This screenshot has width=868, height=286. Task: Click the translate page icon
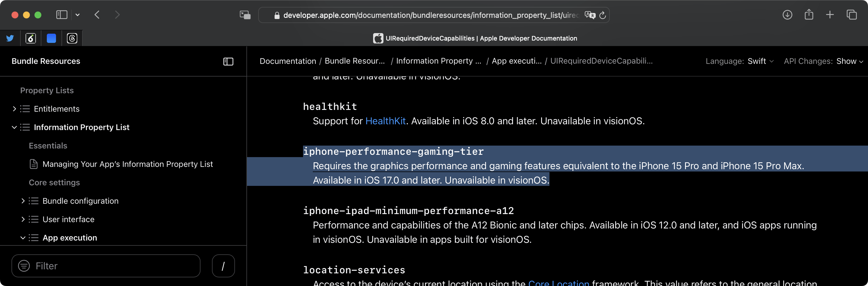point(590,15)
